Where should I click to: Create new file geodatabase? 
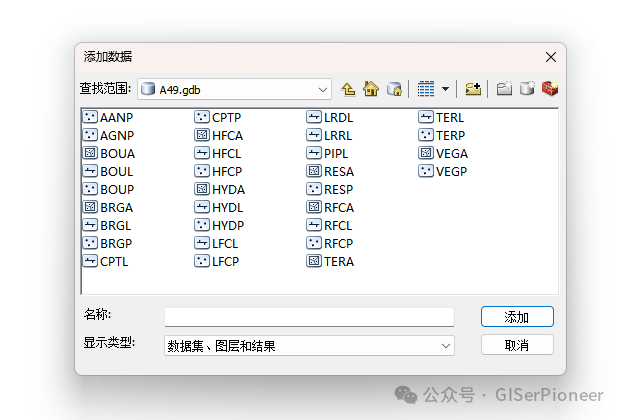click(527, 89)
